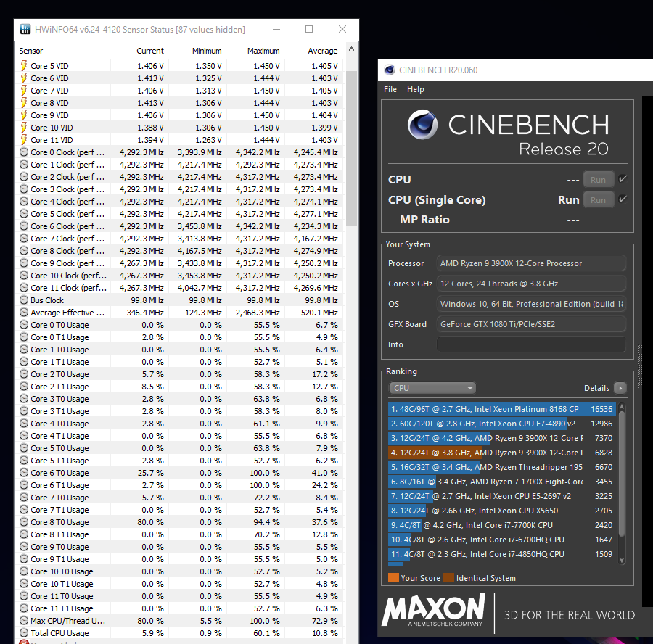Open the File menu in Cinebench
The width and height of the screenshot is (653, 644).
coord(390,89)
